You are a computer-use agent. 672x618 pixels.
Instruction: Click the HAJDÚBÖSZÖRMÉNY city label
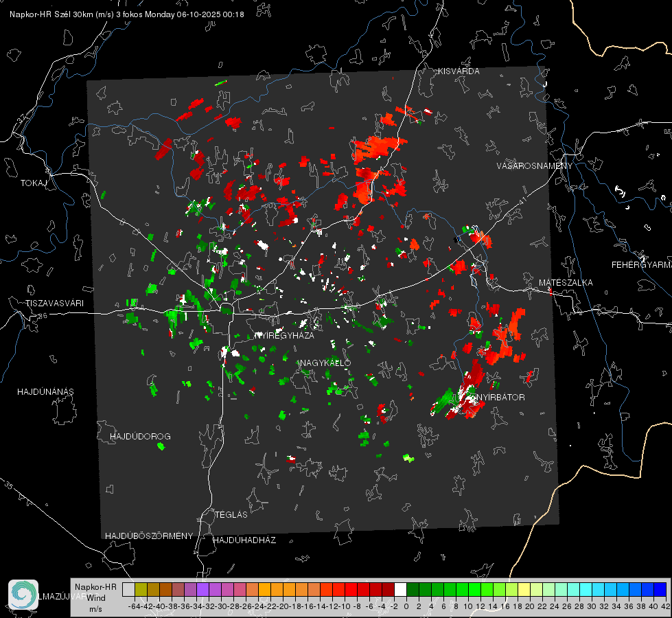point(149,536)
